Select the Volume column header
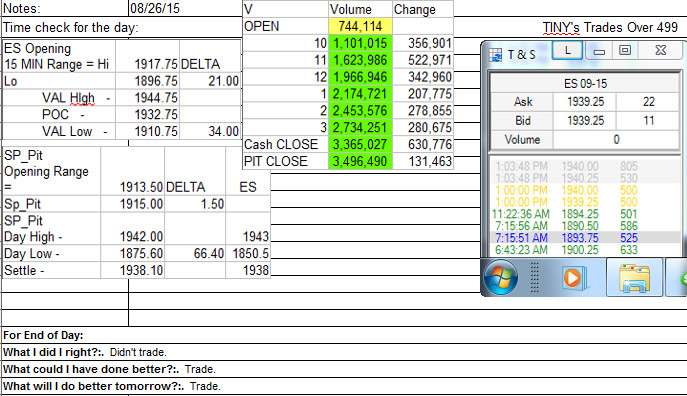This screenshot has height=396, width=687. point(360,9)
